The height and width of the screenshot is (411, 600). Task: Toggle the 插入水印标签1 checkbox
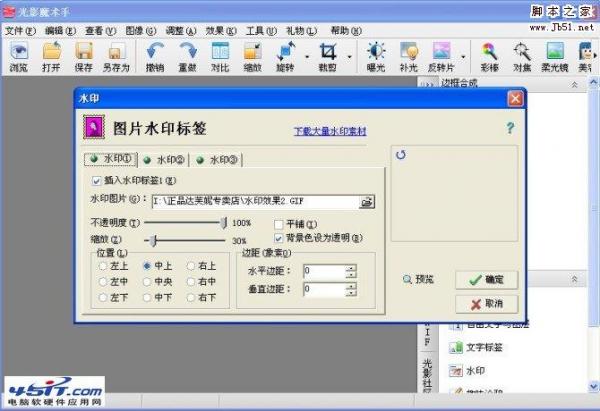[96, 181]
